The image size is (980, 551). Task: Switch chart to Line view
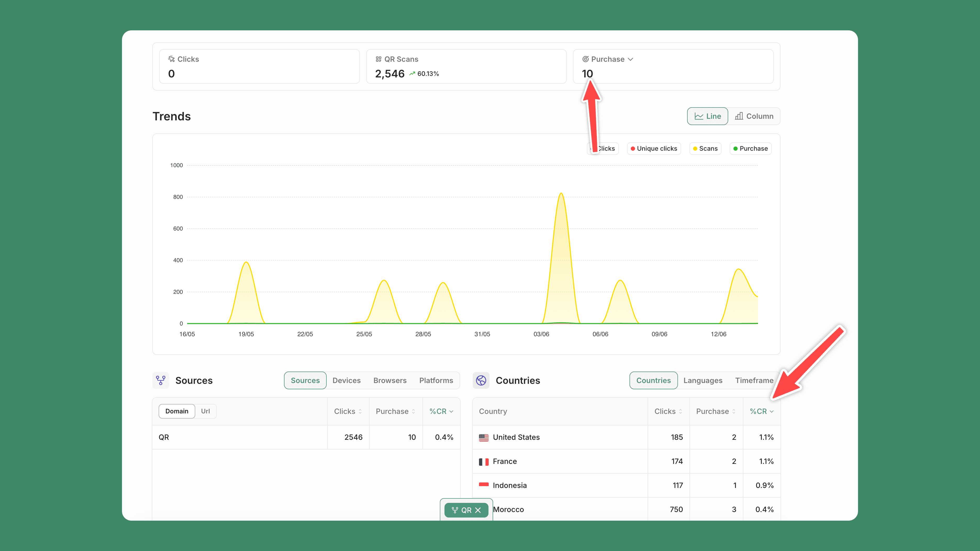click(707, 116)
